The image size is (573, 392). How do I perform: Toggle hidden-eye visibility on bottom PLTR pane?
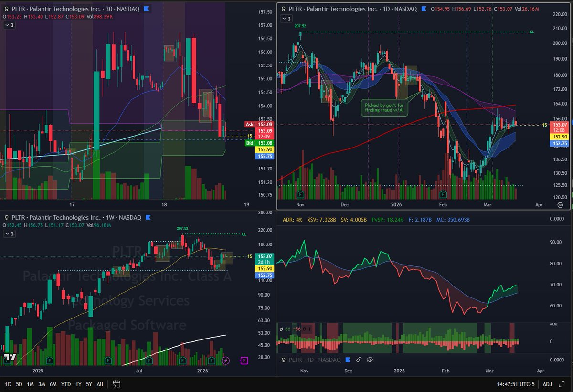370,360
